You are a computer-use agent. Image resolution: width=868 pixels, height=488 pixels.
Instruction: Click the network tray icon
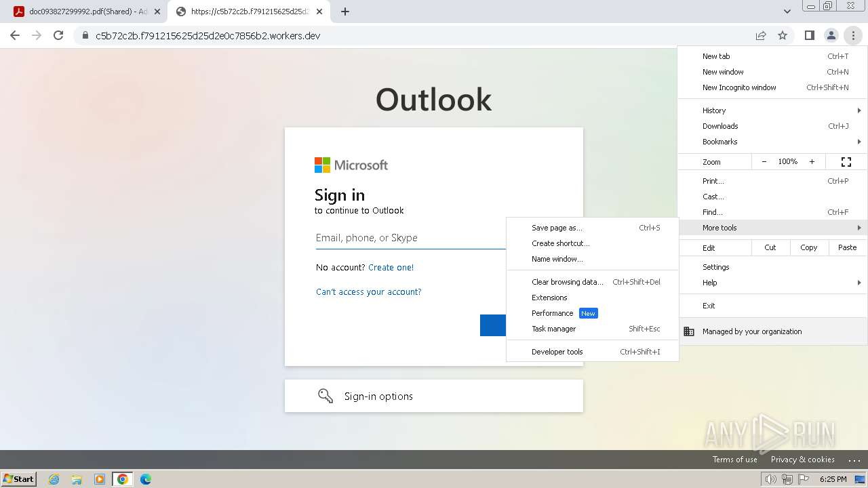tap(787, 479)
